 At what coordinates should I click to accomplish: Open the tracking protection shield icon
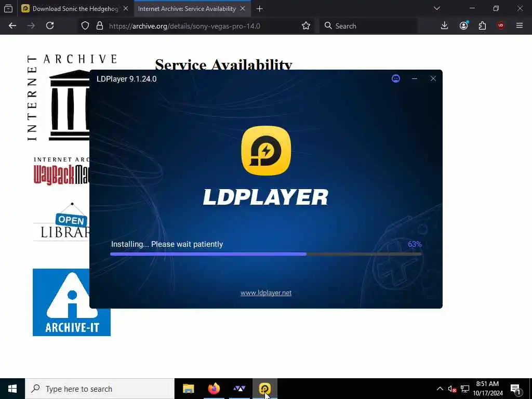point(85,26)
